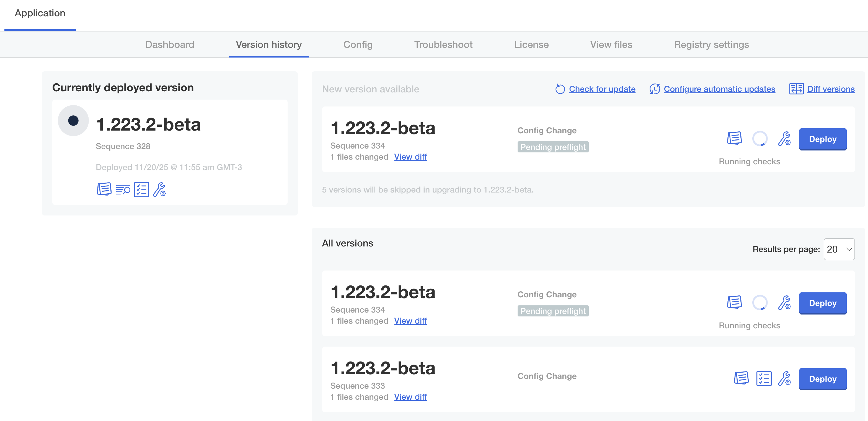Click View diff for Sequence 333
868x421 pixels.
(410, 397)
